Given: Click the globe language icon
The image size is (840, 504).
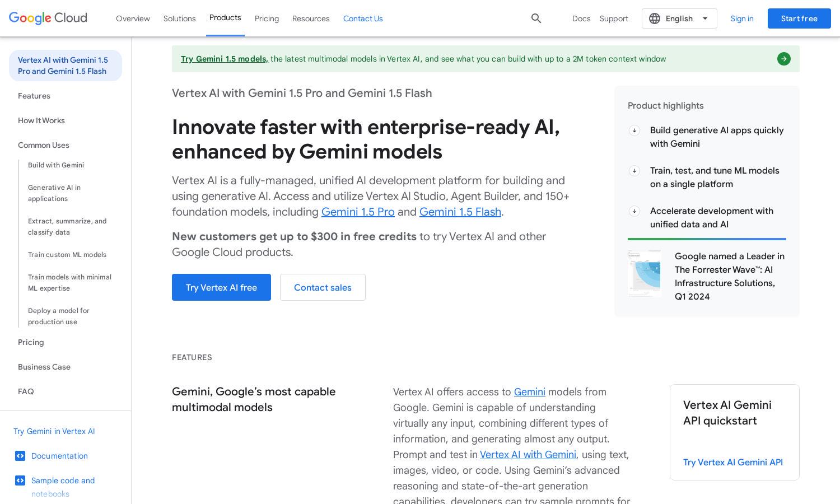Looking at the screenshot, I should [x=655, y=18].
